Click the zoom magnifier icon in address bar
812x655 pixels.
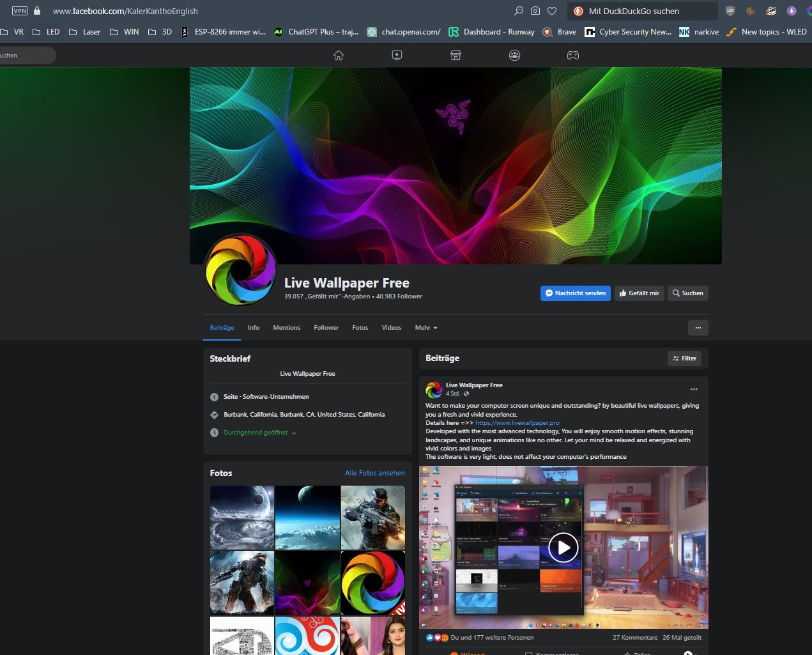pyautogui.click(x=519, y=11)
